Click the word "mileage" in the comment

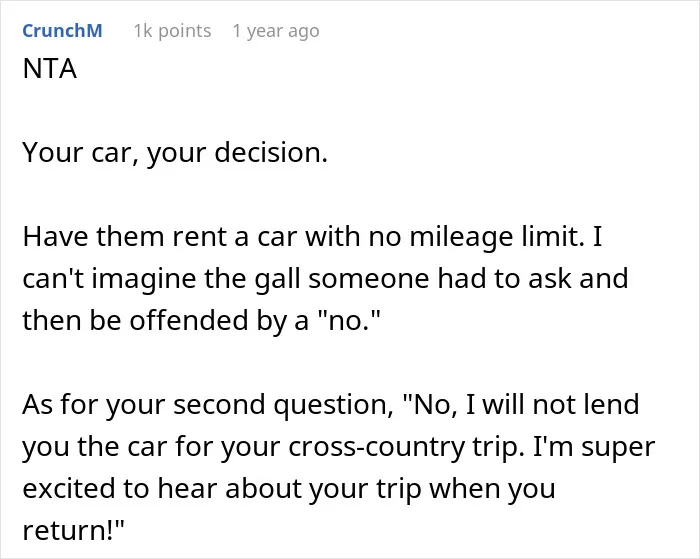click(461, 237)
